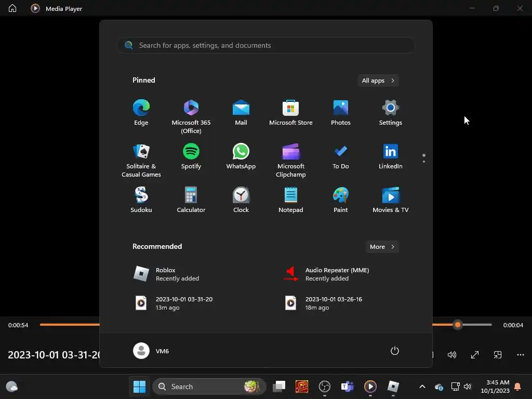Image resolution: width=532 pixels, height=399 pixels.
Task: Go to the next pinned apps page
Action: (x=424, y=162)
